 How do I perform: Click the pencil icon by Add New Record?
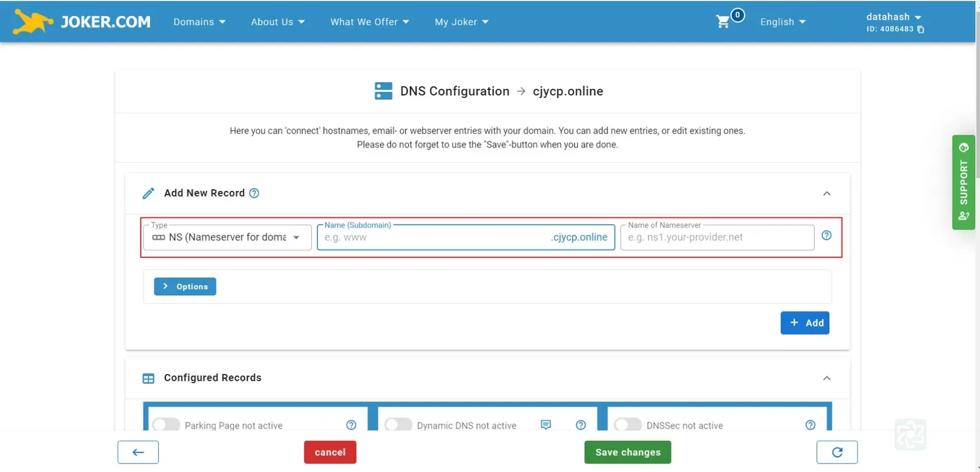[x=148, y=193]
